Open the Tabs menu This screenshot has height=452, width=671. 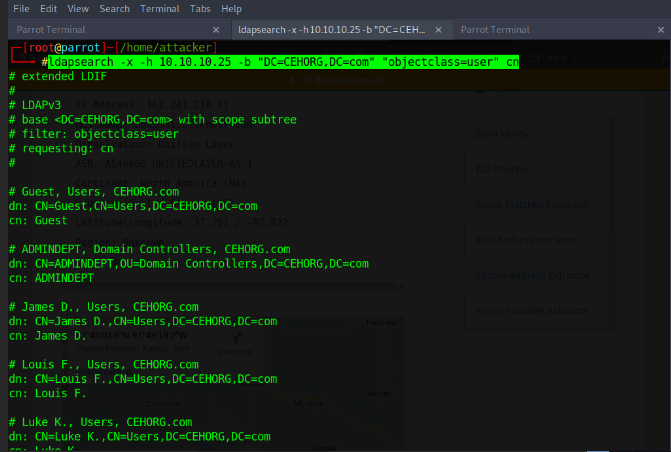201,8
